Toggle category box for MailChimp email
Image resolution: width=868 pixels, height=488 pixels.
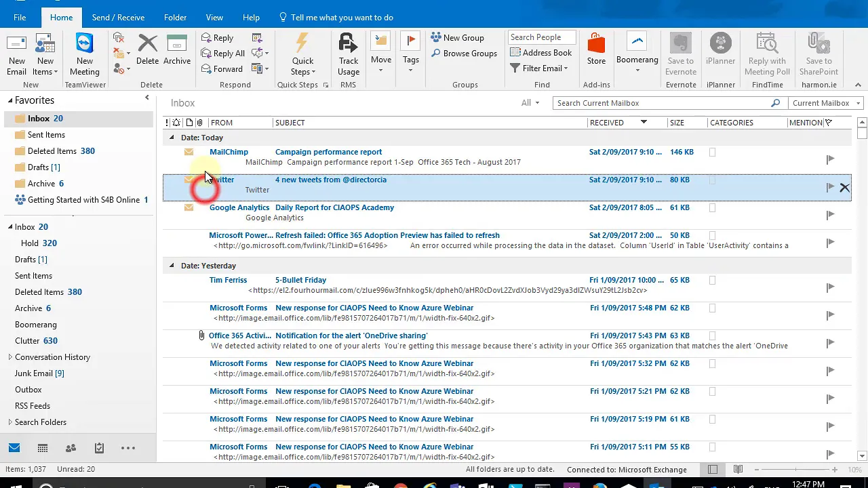click(x=712, y=152)
